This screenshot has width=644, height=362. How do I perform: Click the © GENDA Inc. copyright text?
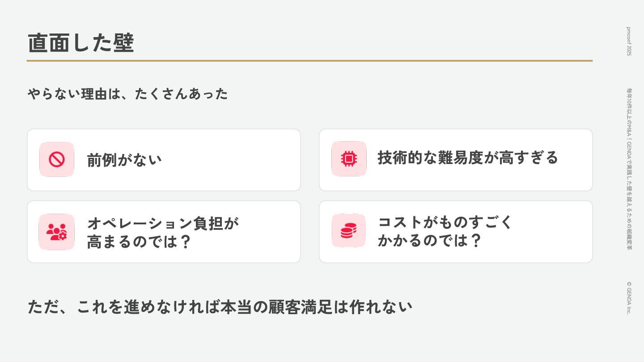[628, 298]
